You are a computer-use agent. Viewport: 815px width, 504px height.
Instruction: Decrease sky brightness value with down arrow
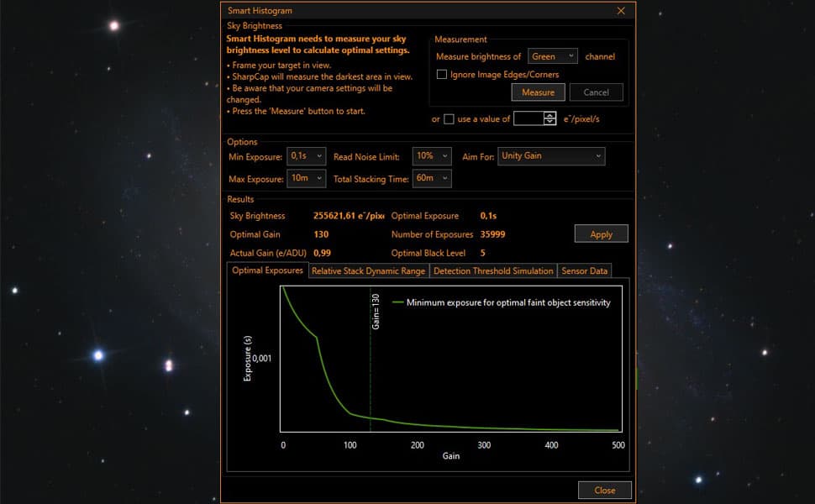click(550, 122)
